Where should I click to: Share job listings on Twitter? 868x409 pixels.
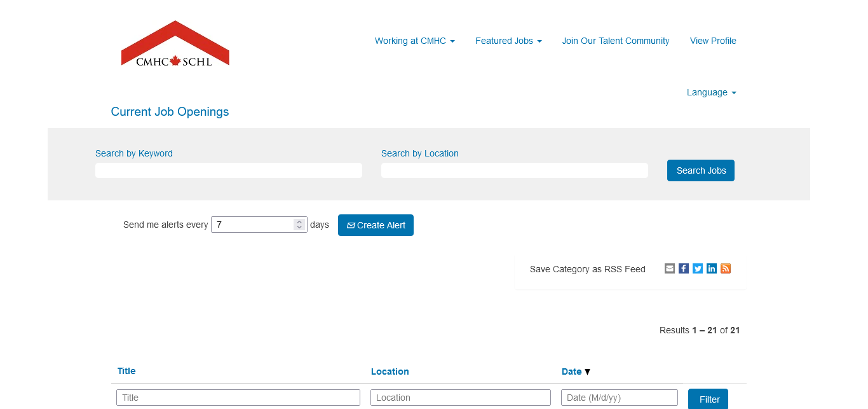(698, 268)
